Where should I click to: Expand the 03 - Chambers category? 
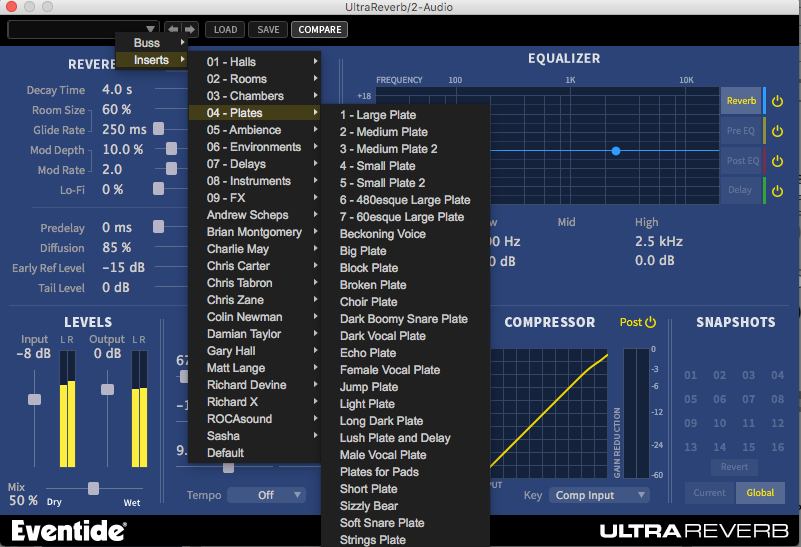pyautogui.click(x=254, y=96)
